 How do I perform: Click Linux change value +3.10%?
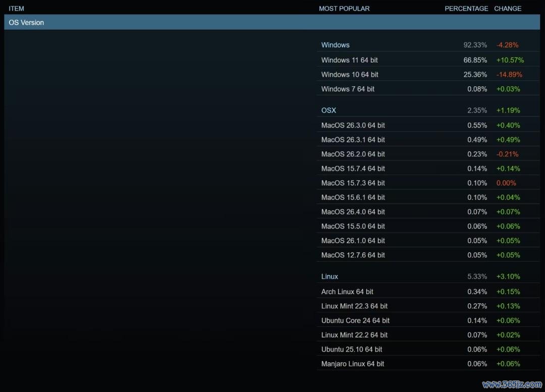[x=508, y=276]
